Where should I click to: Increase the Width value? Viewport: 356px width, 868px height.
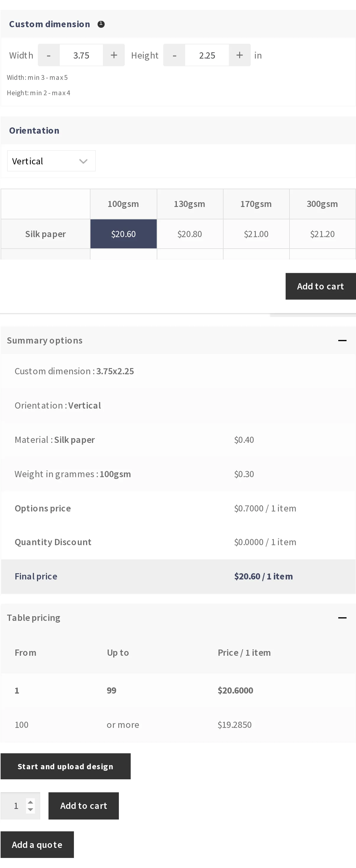(x=114, y=55)
